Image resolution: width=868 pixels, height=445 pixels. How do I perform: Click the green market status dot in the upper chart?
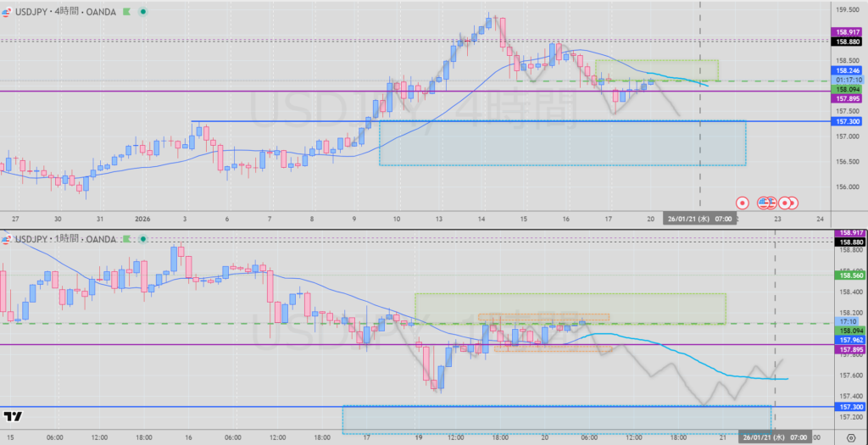[x=142, y=12]
